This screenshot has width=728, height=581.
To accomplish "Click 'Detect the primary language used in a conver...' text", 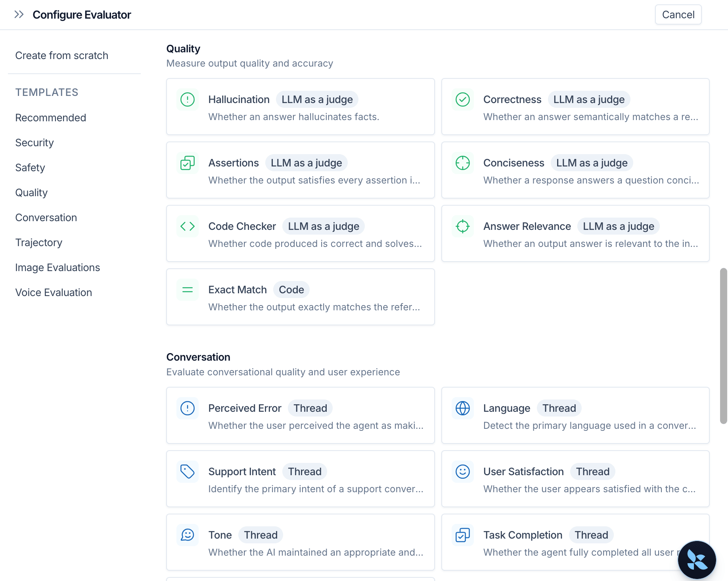I will point(590,426).
